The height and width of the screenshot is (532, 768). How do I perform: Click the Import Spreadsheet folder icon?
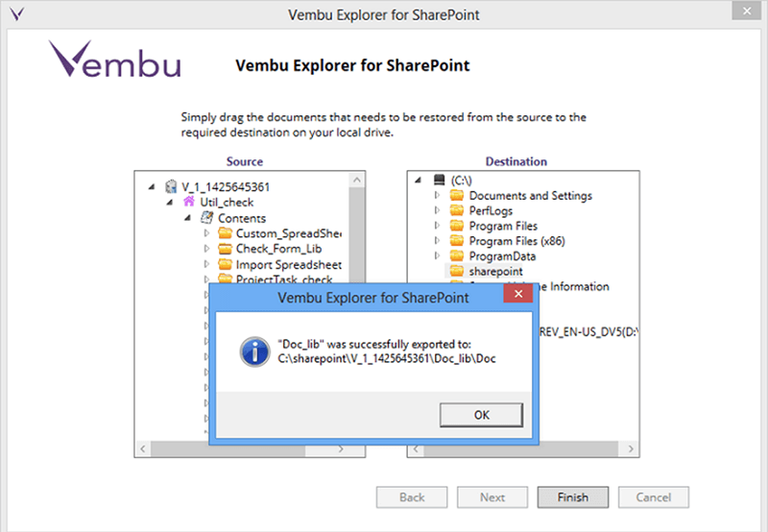225,264
